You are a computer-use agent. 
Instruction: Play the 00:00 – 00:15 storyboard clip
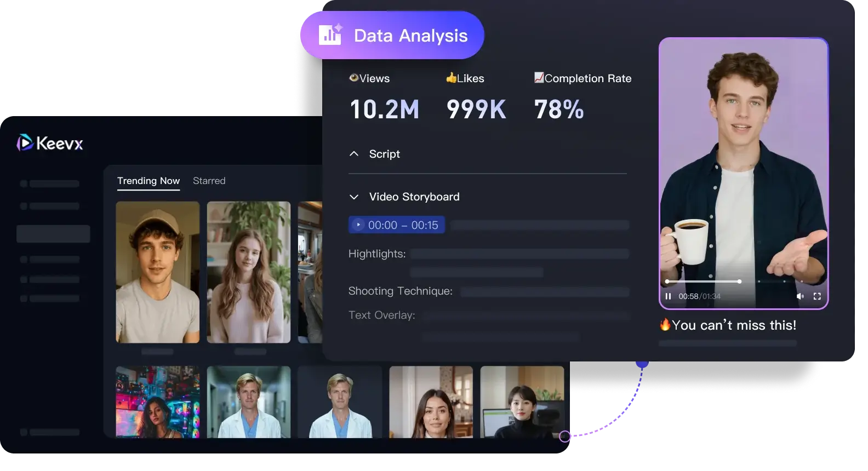358,225
